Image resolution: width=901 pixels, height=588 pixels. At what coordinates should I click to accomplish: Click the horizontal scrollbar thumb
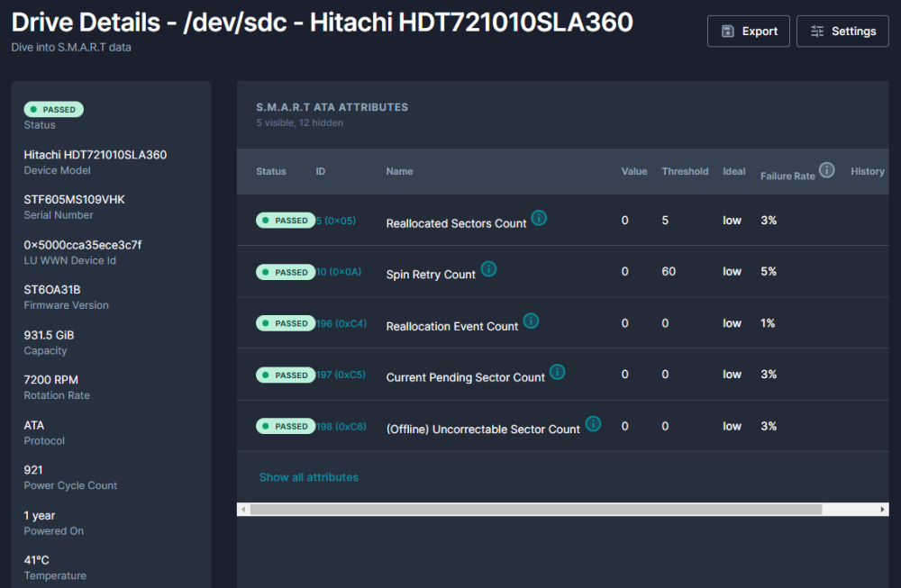tap(536, 510)
